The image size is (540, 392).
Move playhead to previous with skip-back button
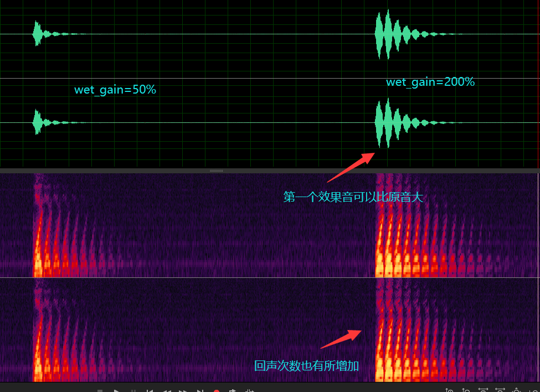150,391
